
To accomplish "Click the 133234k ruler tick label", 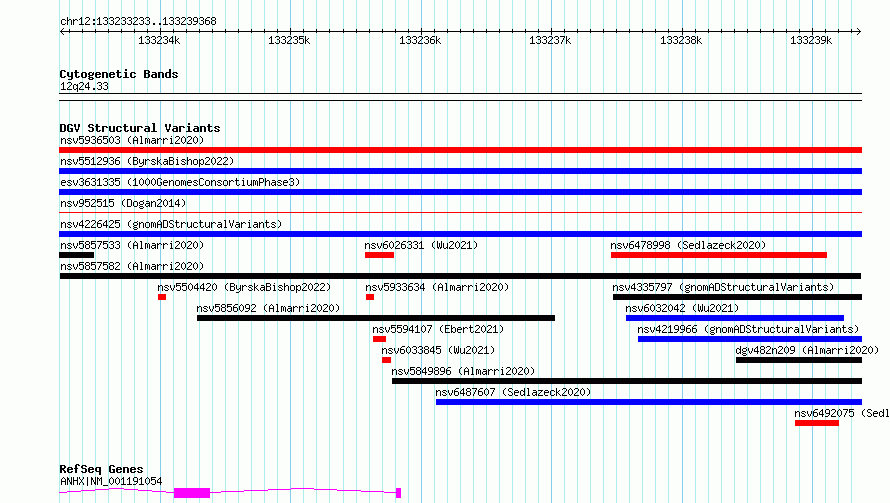I will [x=159, y=40].
